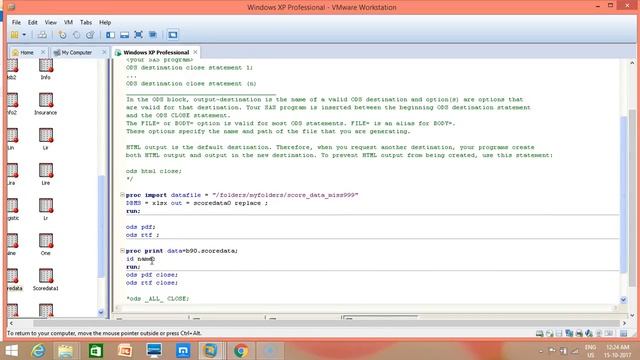
Task: Click the 'ods rtf close;' line
Action: pos(152,283)
